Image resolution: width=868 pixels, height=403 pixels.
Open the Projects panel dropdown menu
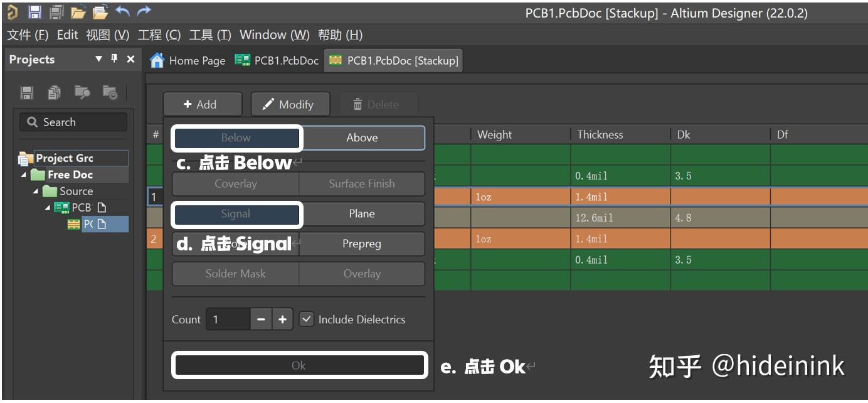[x=98, y=59]
